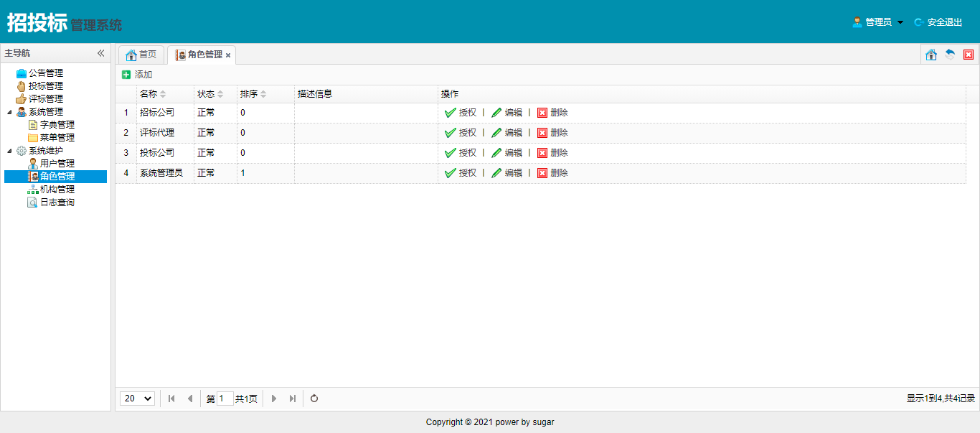The image size is (980, 433).
Task: Click 编辑 for 招标公司 row
Action: (x=507, y=113)
